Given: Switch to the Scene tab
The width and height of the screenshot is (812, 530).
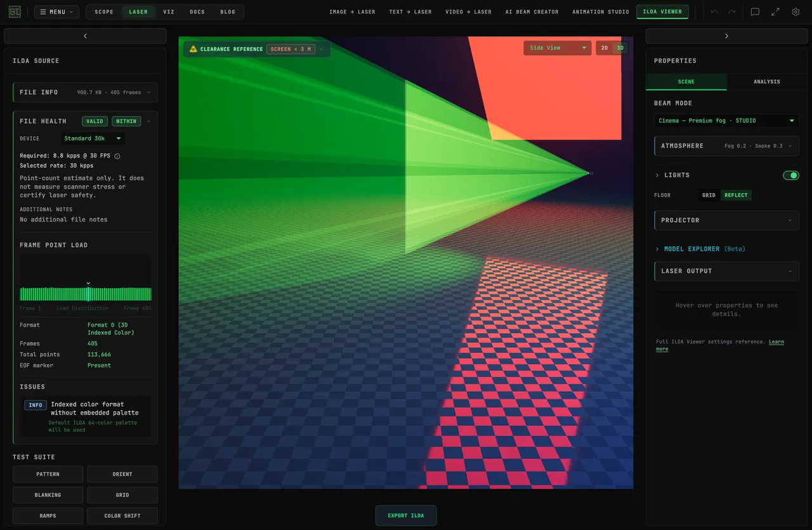Looking at the screenshot, I should [x=686, y=82].
